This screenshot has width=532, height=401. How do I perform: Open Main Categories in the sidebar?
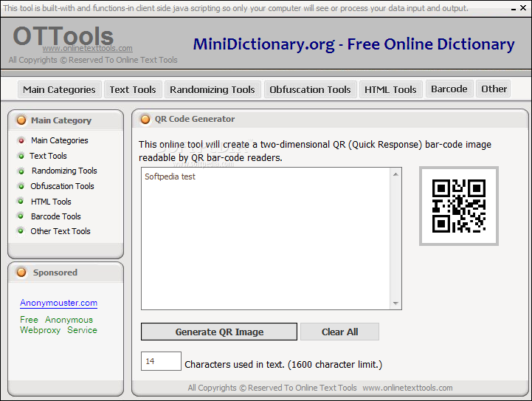point(59,140)
